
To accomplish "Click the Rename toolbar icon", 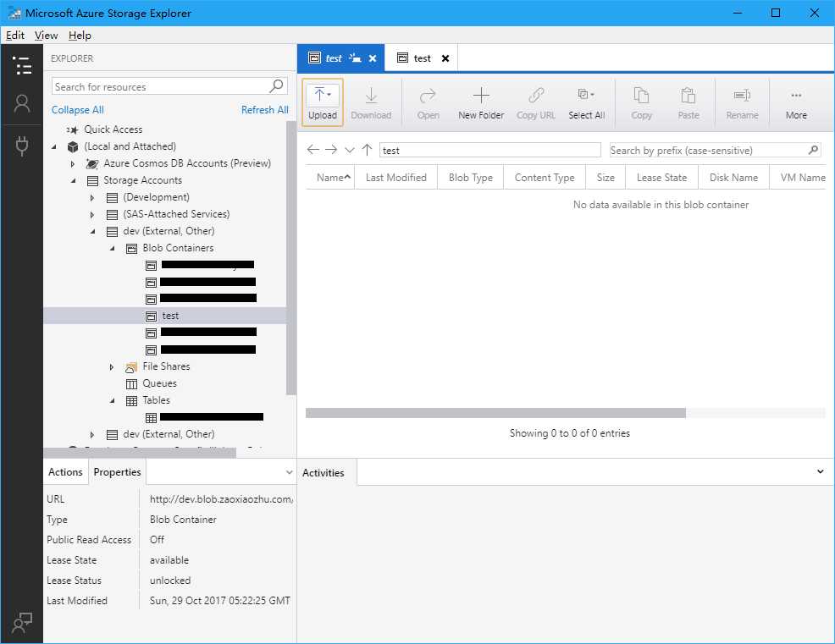I will 742,102.
